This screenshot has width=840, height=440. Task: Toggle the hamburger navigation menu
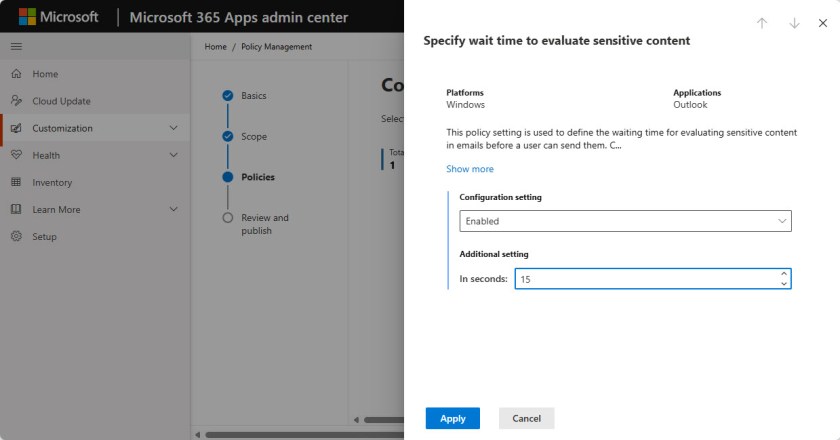tap(17, 46)
